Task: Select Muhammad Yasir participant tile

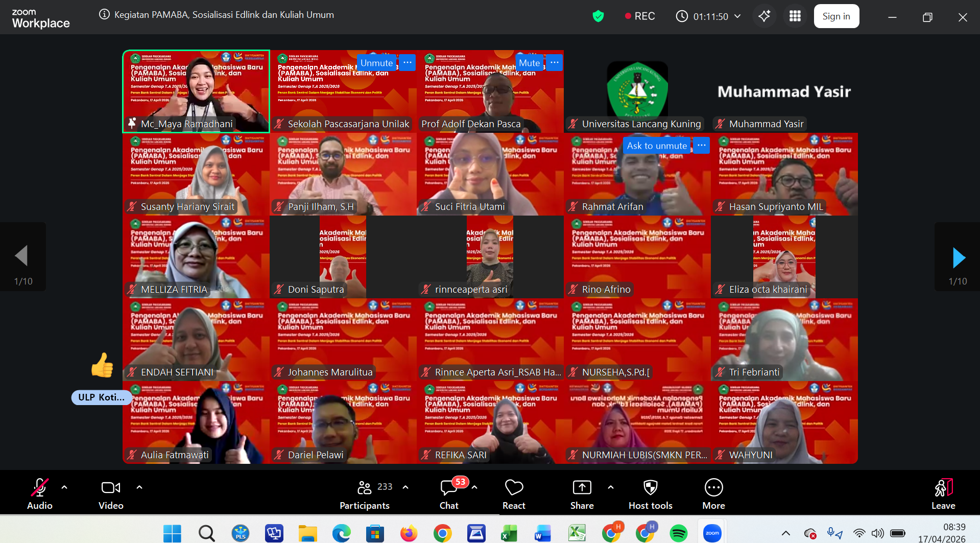Action: 784,91
